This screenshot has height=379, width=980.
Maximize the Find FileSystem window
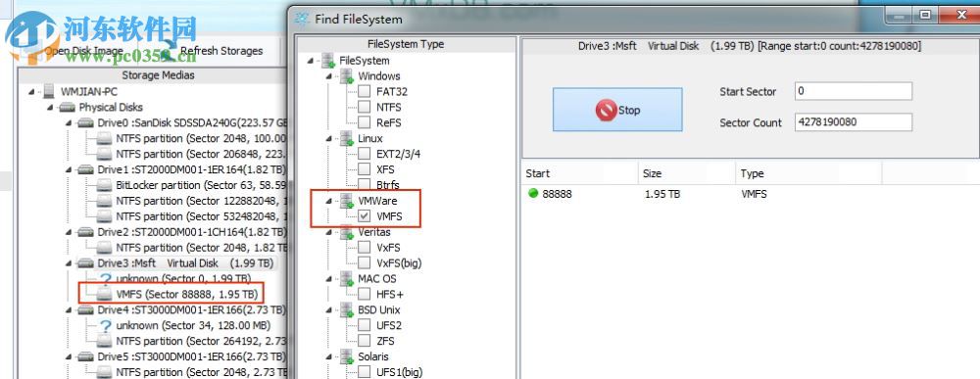925,15
